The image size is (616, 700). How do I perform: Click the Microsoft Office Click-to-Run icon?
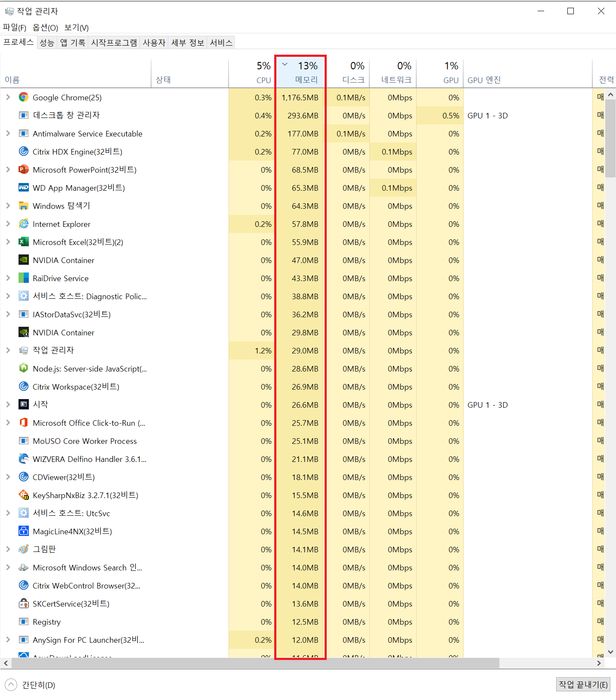[24, 423]
